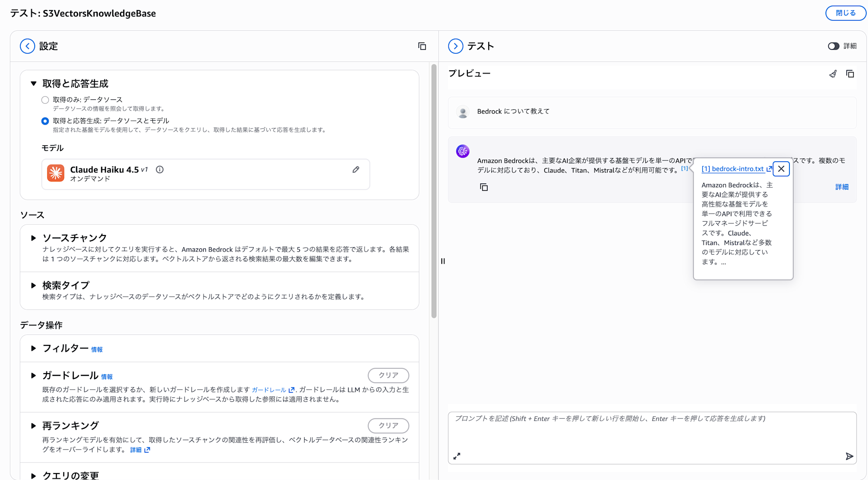Image resolution: width=868 pixels, height=480 pixels.
Task: Click the copy icon in 設定 panel header
Action: coord(422,46)
